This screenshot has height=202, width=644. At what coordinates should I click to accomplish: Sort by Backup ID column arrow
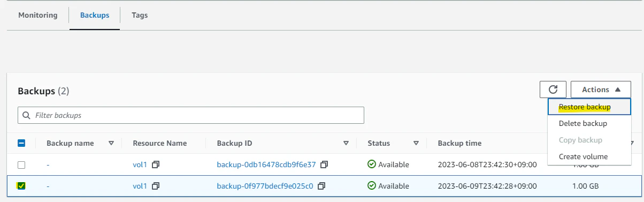[x=346, y=143]
